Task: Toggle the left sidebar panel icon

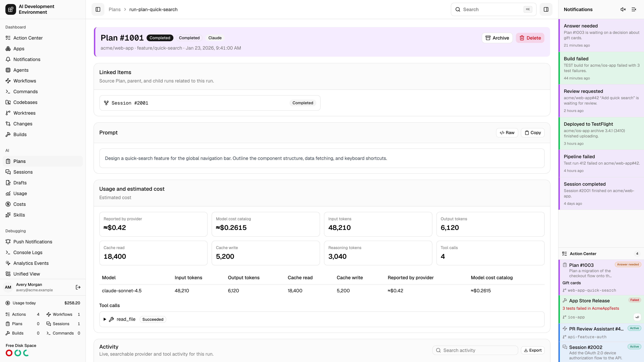Action: click(98, 10)
